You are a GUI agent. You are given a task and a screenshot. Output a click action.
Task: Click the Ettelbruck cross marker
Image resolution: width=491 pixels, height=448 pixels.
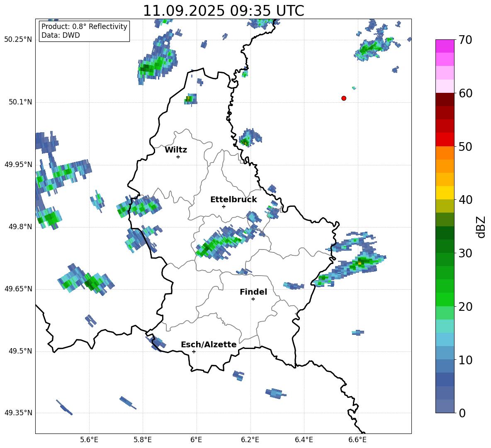click(x=224, y=206)
